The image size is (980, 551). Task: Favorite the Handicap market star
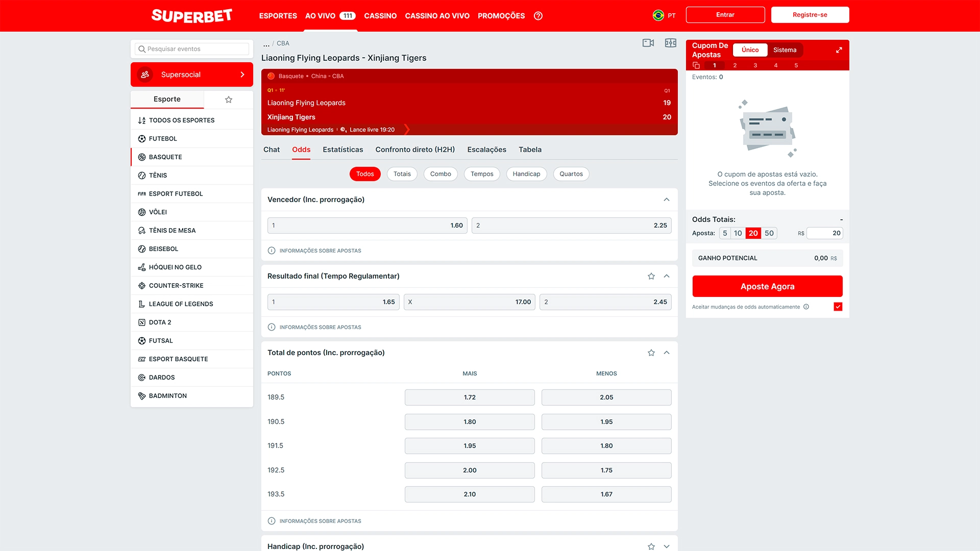click(x=651, y=546)
